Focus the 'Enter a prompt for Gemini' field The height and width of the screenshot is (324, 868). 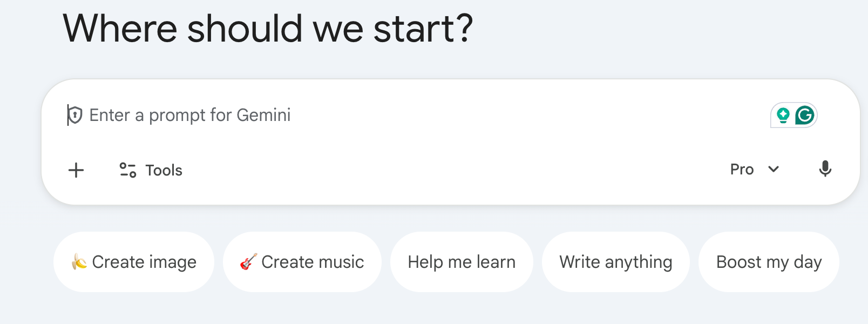(378, 115)
